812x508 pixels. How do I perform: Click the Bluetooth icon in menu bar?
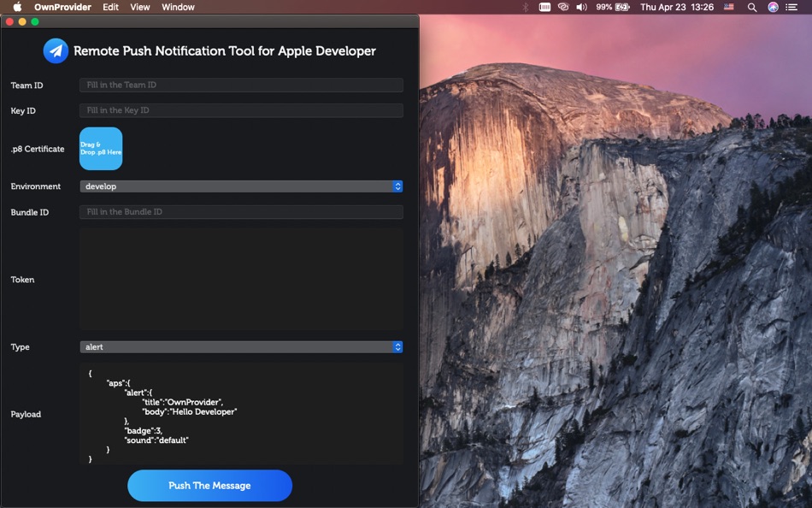(x=525, y=7)
